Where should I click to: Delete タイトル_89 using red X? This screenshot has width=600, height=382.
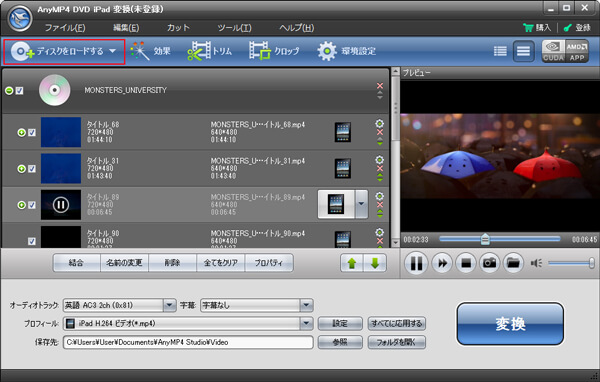point(380,205)
